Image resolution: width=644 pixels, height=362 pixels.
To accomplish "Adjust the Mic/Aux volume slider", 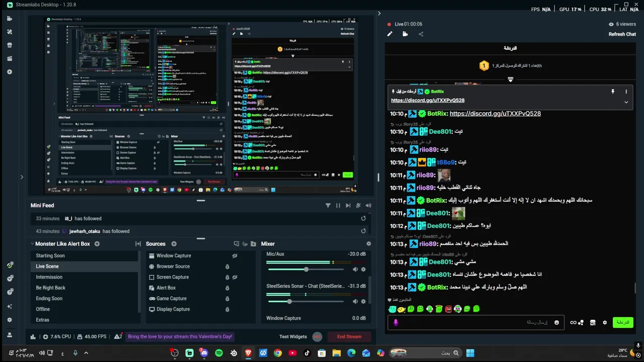I will pos(306,269).
